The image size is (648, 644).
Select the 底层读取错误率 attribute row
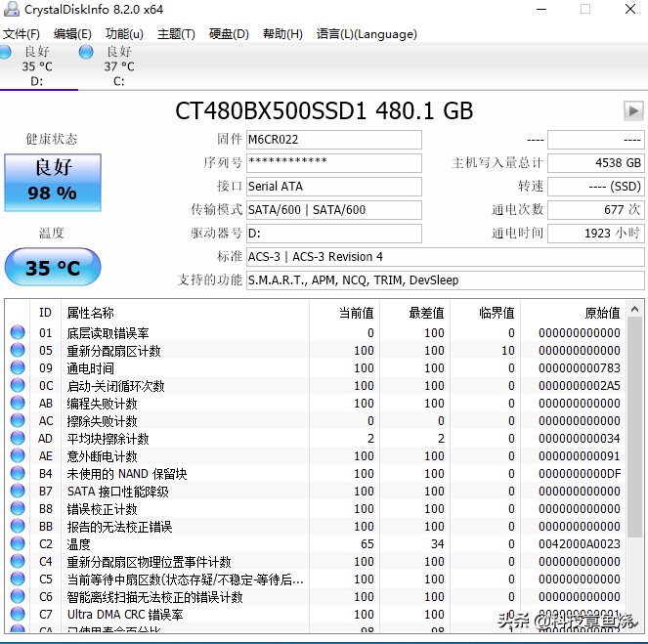(316, 332)
